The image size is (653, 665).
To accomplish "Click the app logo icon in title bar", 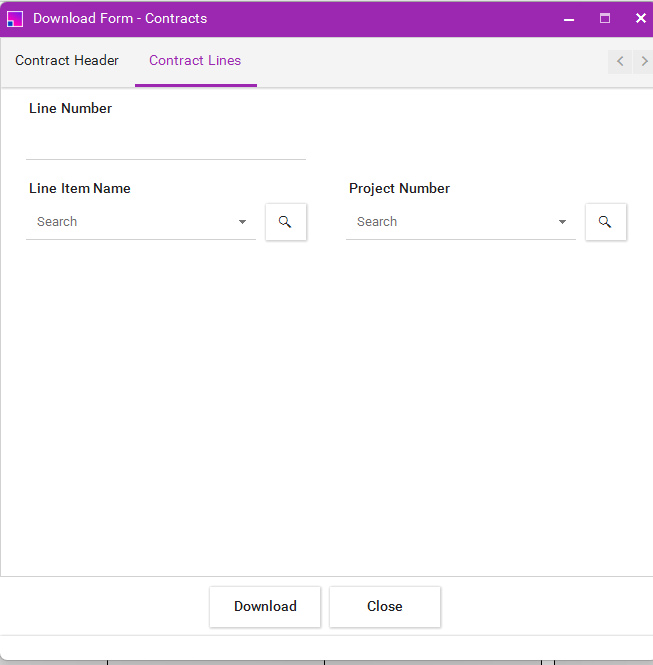I will [x=15, y=19].
